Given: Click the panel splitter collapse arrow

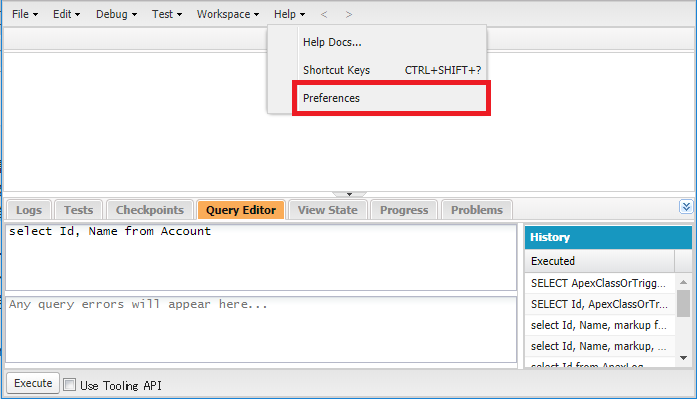Looking at the screenshot, I should point(349,194).
